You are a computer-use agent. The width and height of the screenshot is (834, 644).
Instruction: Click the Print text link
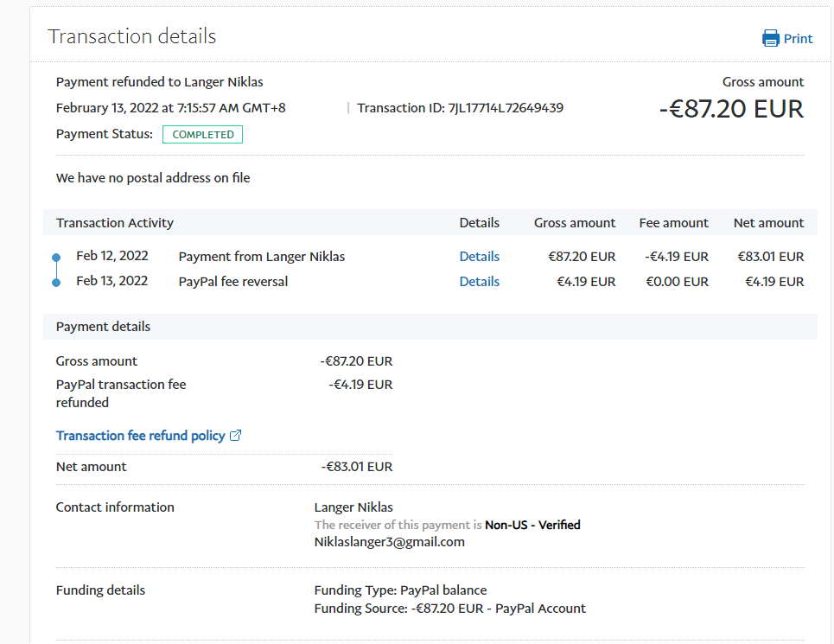click(x=798, y=39)
